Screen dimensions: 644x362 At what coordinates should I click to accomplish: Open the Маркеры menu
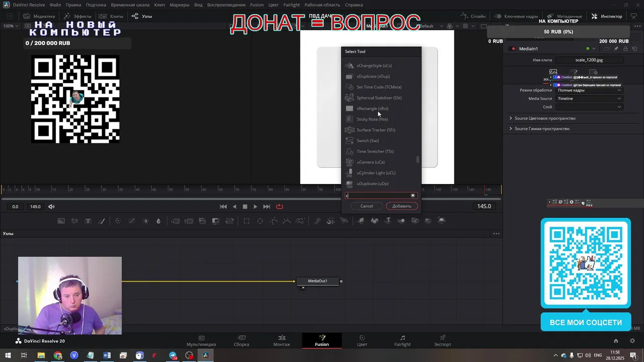coord(180,5)
